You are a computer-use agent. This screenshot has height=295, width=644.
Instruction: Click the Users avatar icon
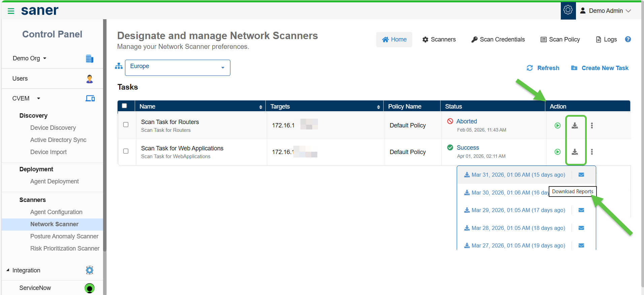89,79
